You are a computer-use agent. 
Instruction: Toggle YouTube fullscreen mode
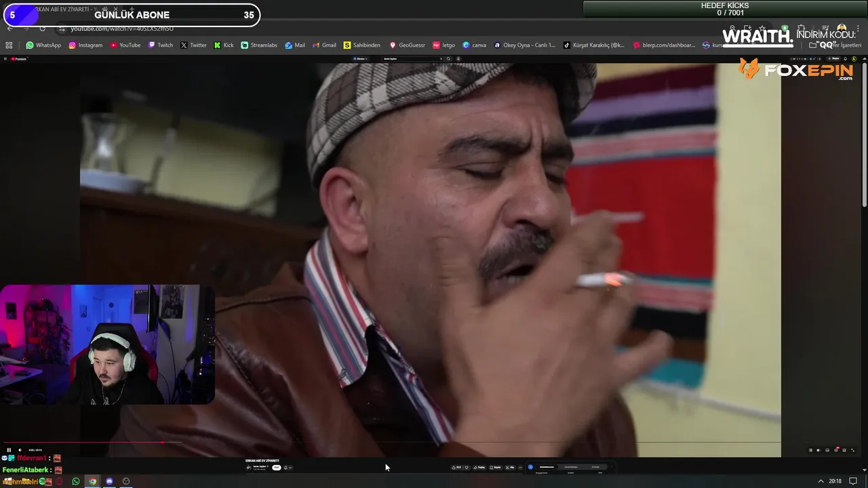[x=852, y=450]
